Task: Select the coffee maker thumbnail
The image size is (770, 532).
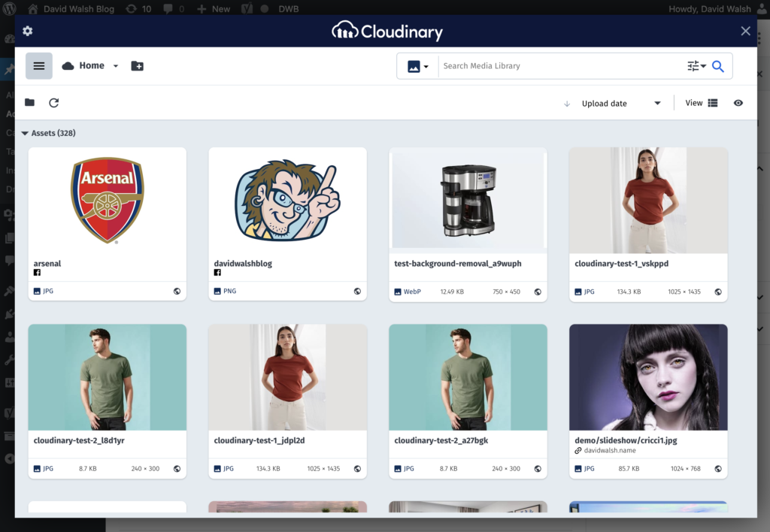Action: click(468, 200)
